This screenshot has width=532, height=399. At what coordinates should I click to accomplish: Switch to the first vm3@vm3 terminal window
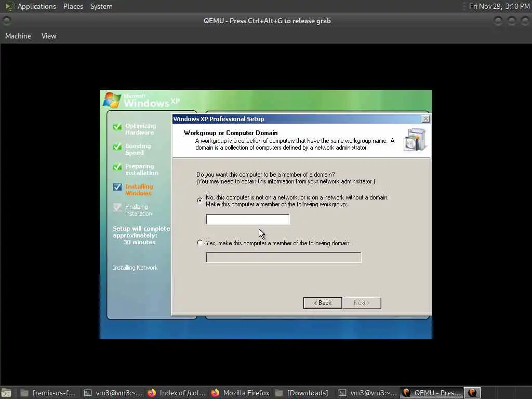[114, 393]
